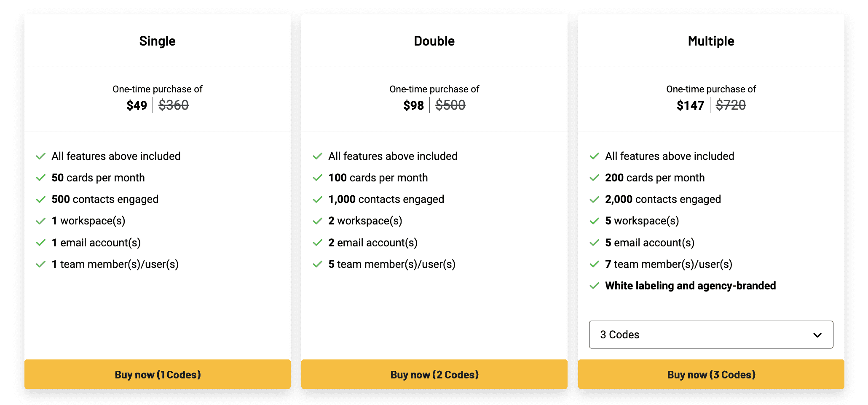Click checkmark beside White labeling and agency-branded
This screenshot has width=868, height=405.
pyautogui.click(x=595, y=286)
